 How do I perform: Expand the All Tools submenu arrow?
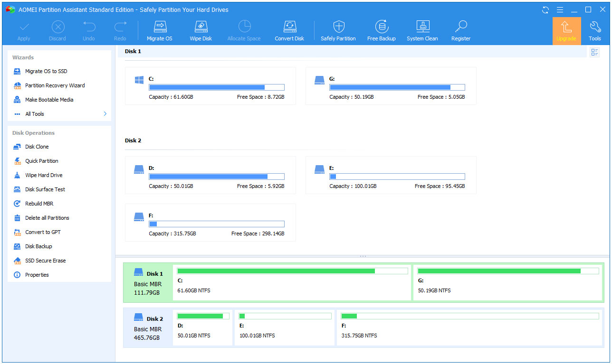[105, 114]
